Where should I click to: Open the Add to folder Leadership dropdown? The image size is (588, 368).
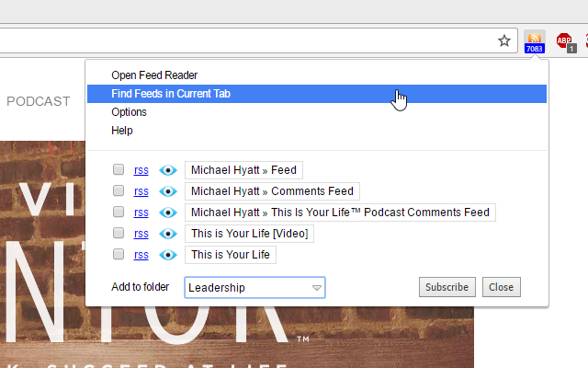[x=254, y=288]
